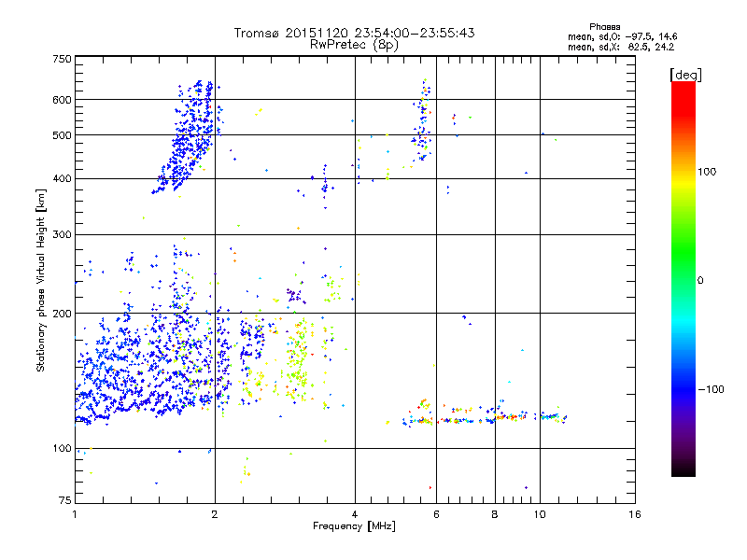Viewport: 747px width, 560px height.
Task: Click the x-axis tick label '8'
Action: (x=495, y=514)
